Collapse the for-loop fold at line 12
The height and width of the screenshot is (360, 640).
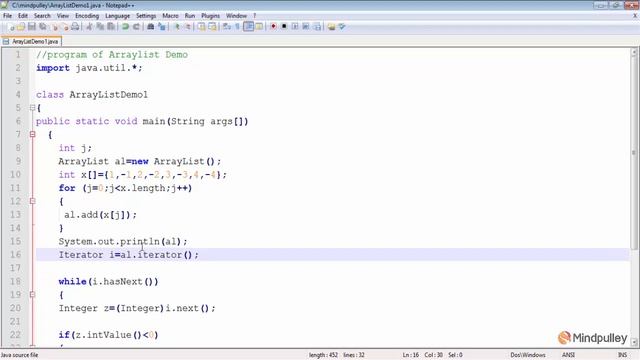pos(33,201)
